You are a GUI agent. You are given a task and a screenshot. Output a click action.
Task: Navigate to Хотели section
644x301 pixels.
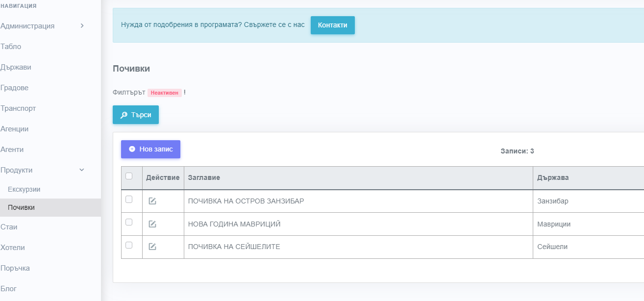tap(13, 248)
